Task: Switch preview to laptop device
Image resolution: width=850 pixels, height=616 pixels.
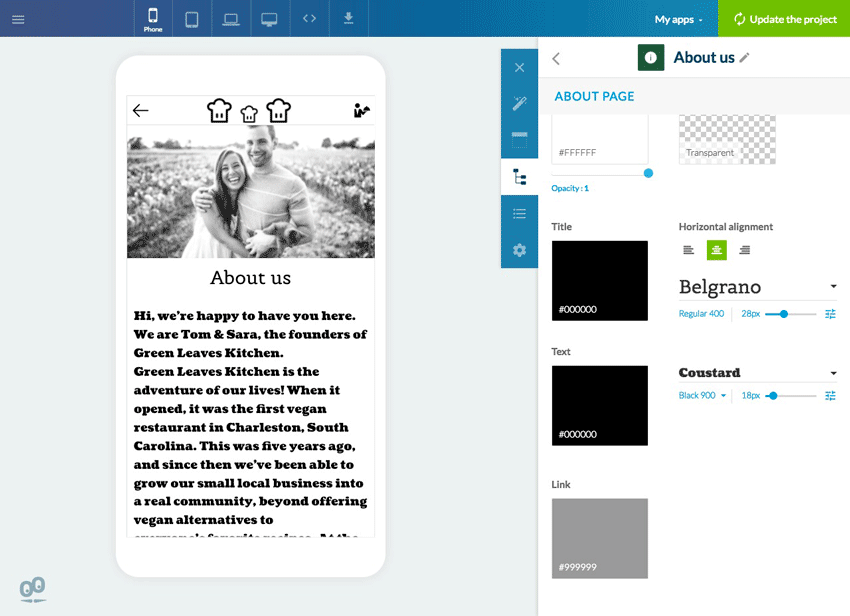Action: click(231, 19)
